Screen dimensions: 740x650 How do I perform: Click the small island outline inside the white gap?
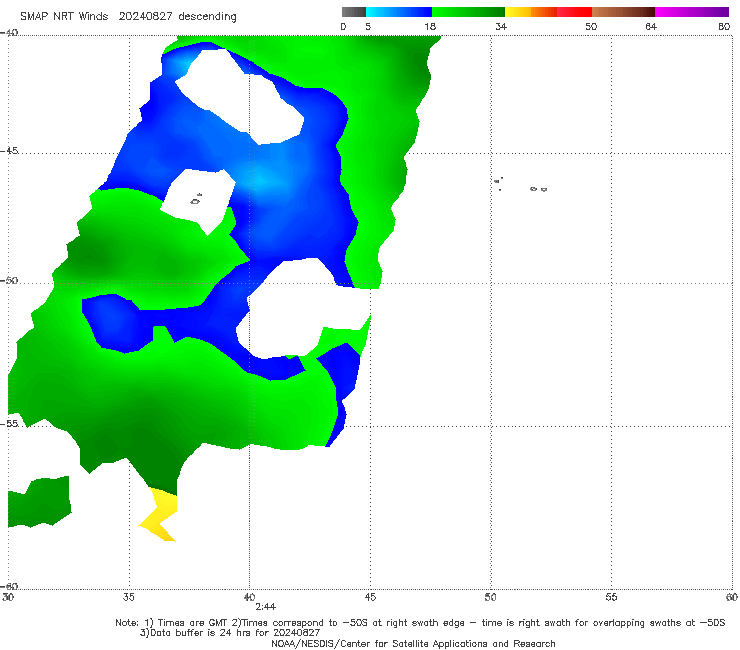click(x=196, y=199)
